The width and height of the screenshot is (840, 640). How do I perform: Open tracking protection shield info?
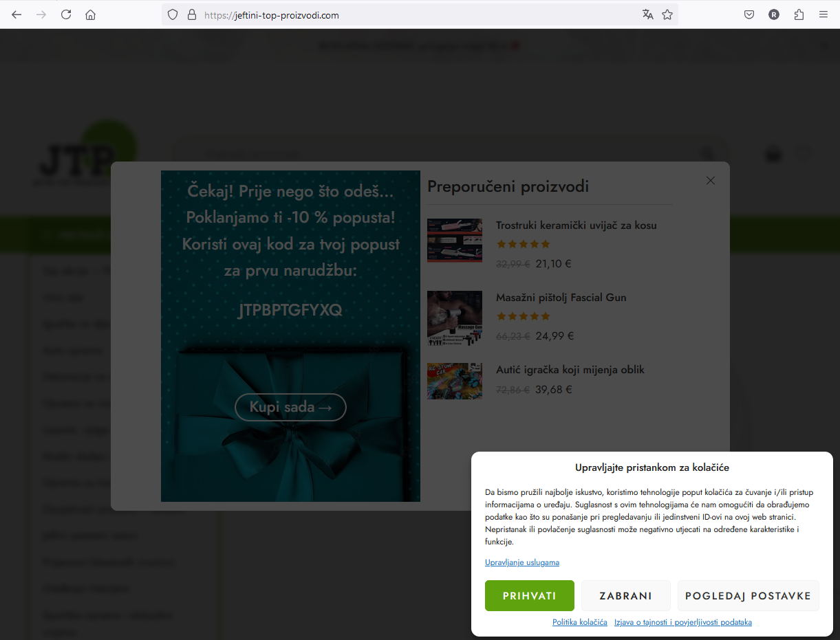tap(173, 14)
